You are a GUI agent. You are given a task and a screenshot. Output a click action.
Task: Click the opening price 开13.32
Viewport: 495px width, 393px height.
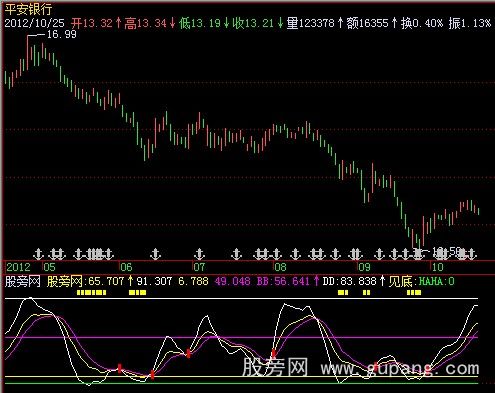coord(92,23)
